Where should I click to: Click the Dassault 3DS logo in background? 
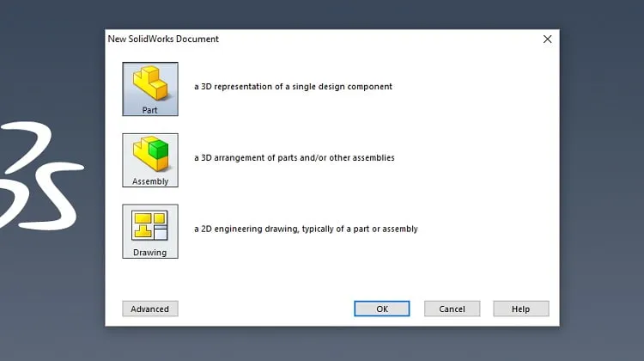(x=41, y=175)
